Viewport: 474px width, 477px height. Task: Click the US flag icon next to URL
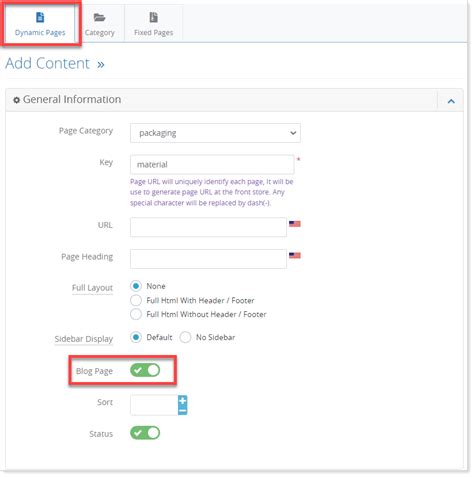[x=295, y=224]
